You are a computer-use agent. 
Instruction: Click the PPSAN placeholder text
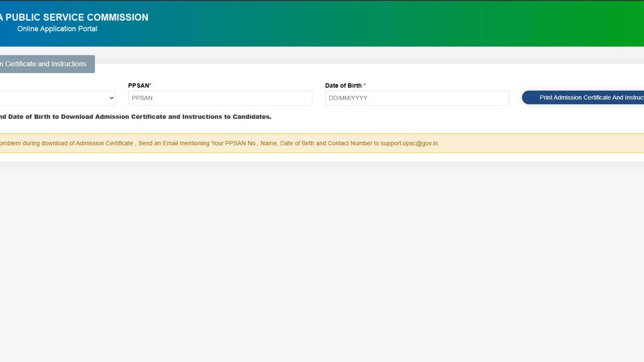coord(142,98)
